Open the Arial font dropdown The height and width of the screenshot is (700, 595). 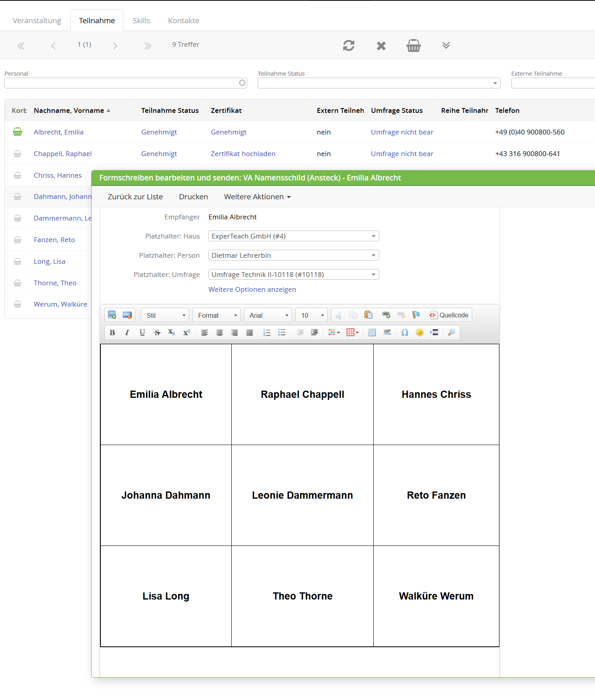click(268, 315)
